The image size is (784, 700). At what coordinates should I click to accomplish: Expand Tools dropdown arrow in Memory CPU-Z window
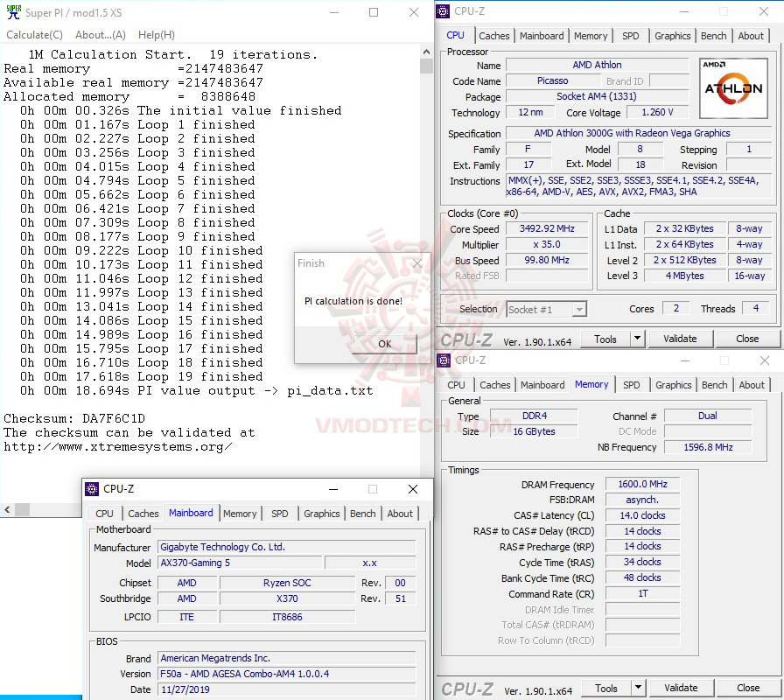pyautogui.click(x=639, y=688)
